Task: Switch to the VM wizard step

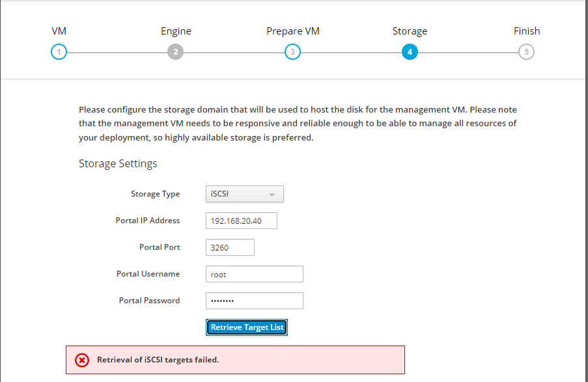Action: click(59, 31)
